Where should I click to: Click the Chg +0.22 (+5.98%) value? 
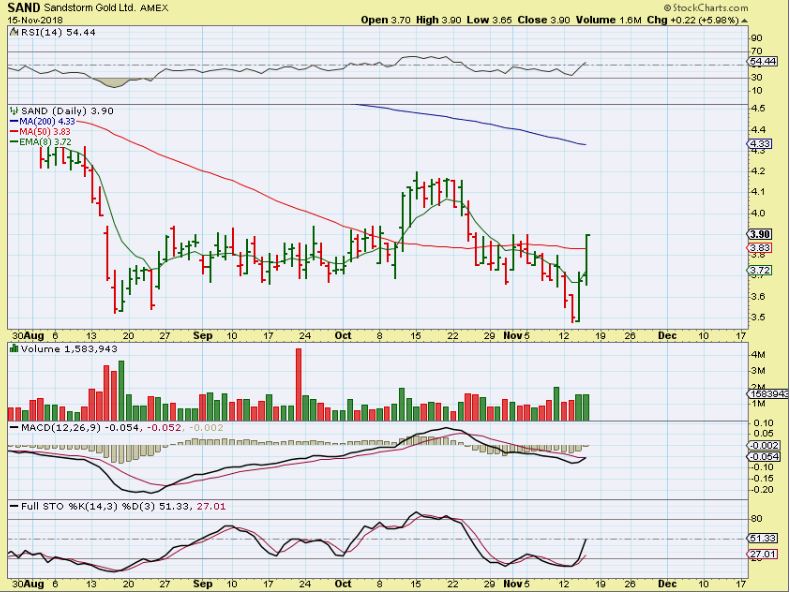pyautogui.click(x=693, y=20)
